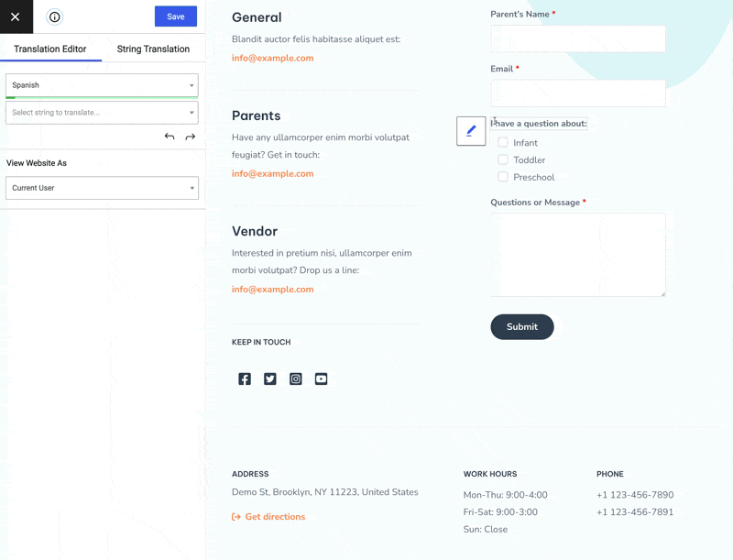This screenshot has width=733, height=560.
Task: Select the 'I have a question about:' label text
Action: pyautogui.click(x=539, y=124)
